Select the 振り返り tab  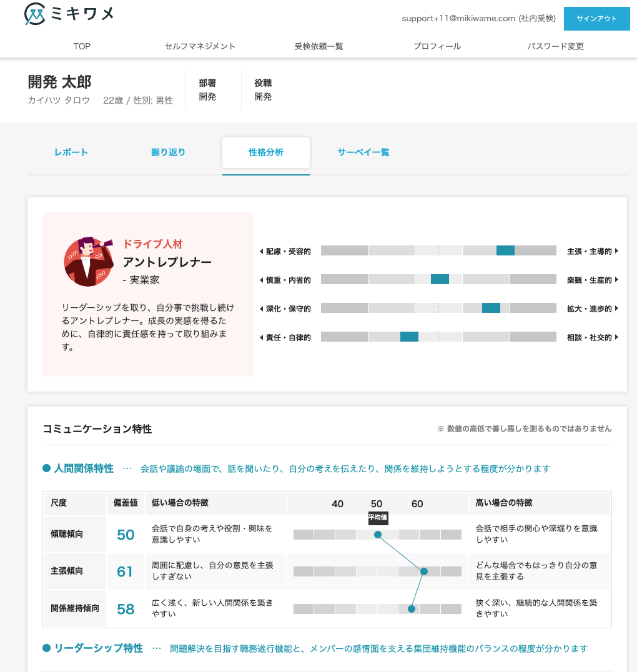point(168,152)
